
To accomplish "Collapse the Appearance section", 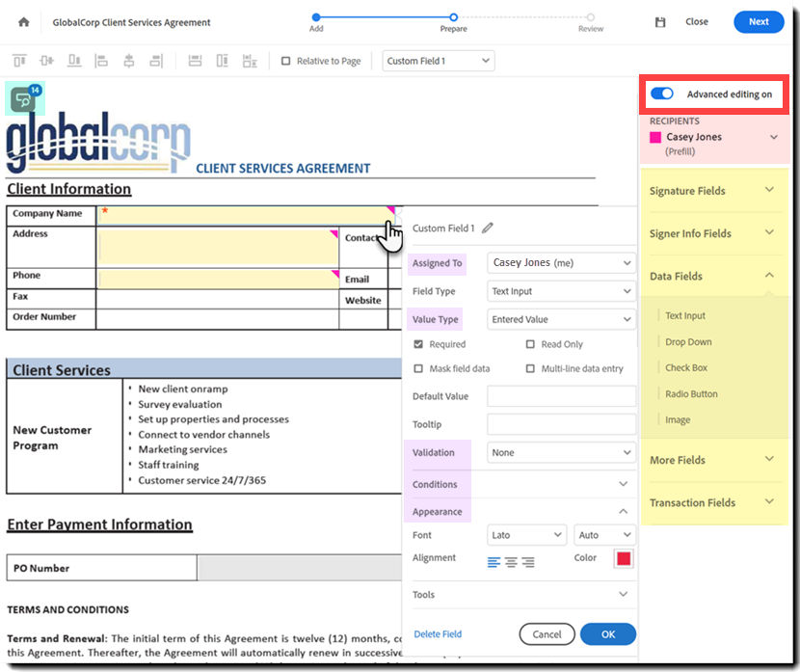I will [623, 511].
